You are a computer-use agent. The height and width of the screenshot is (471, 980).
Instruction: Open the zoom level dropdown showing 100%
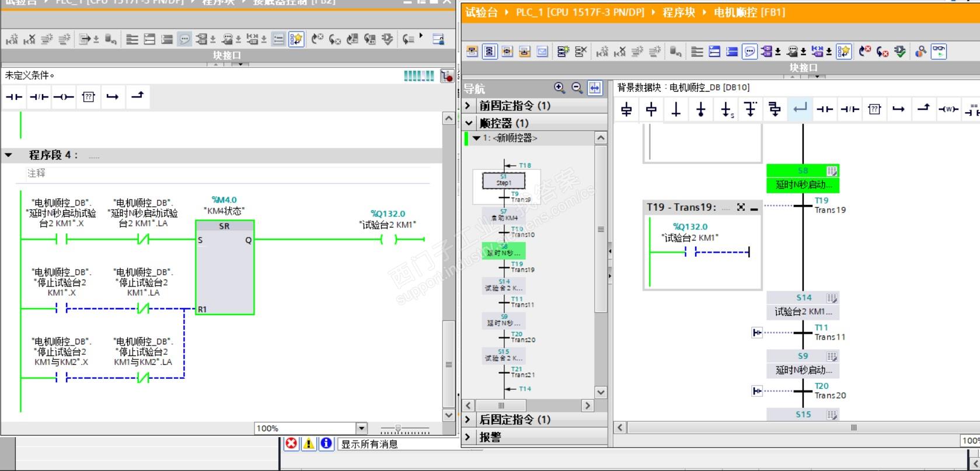click(361, 428)
